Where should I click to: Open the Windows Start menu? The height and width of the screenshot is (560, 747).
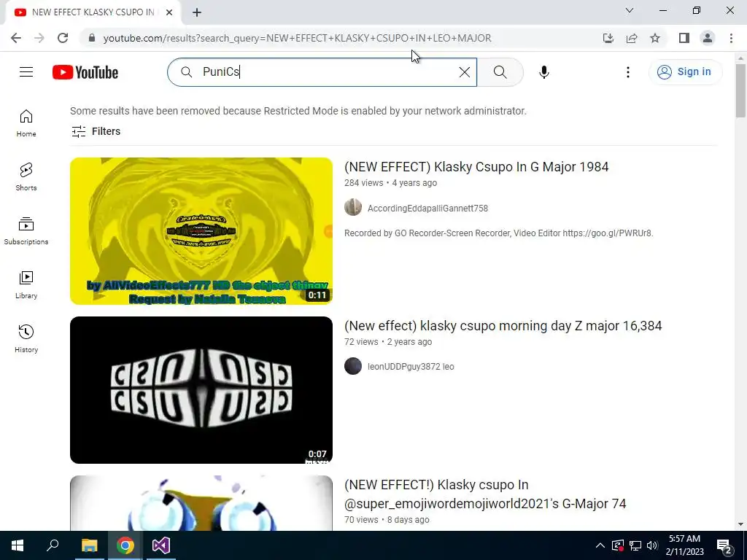18,545
